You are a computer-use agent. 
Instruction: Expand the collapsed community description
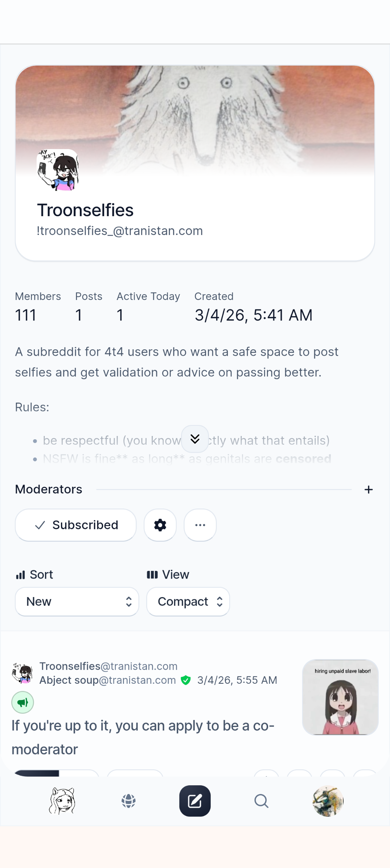195,439
